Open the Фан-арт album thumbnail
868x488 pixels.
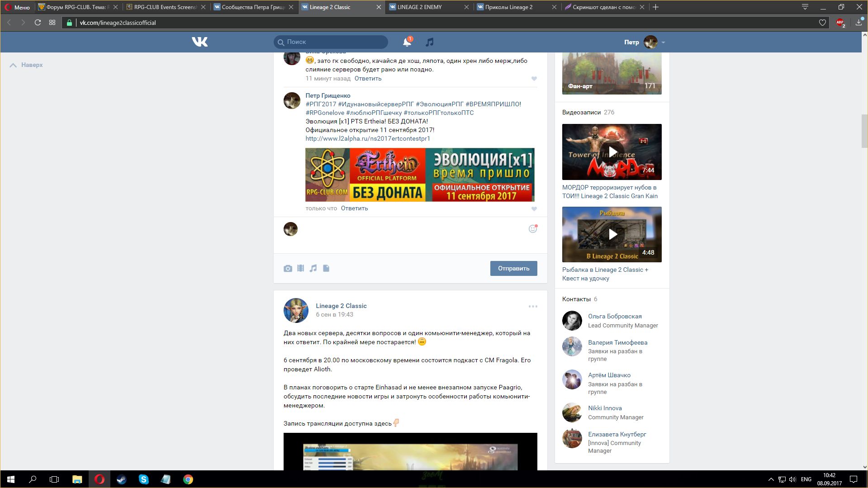tap(612, 73)
